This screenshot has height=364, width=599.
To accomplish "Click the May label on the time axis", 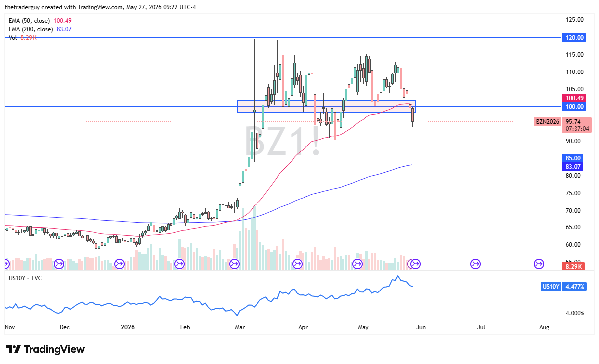I will coord(363,327).
